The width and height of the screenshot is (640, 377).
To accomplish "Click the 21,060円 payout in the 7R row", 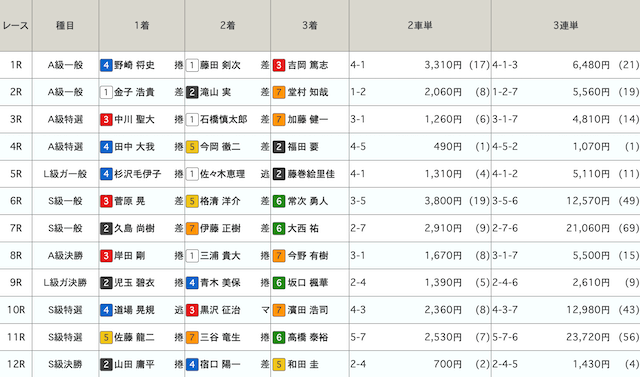I will pos(588,228).
